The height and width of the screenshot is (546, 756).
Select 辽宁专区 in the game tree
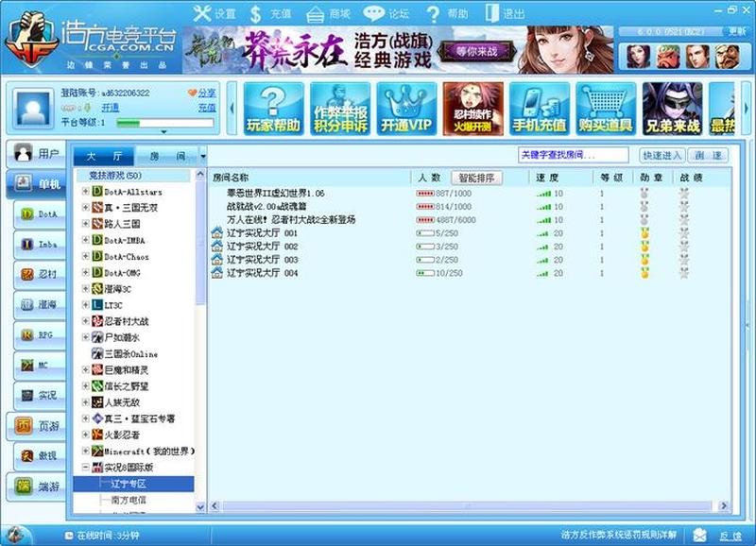pos(129,484)
